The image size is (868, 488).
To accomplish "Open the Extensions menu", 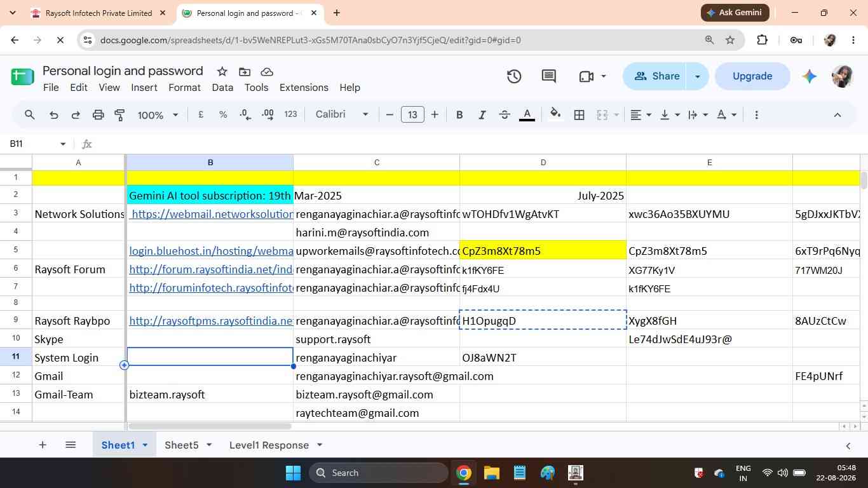I will pyautogui.click(x=304, y=88).
